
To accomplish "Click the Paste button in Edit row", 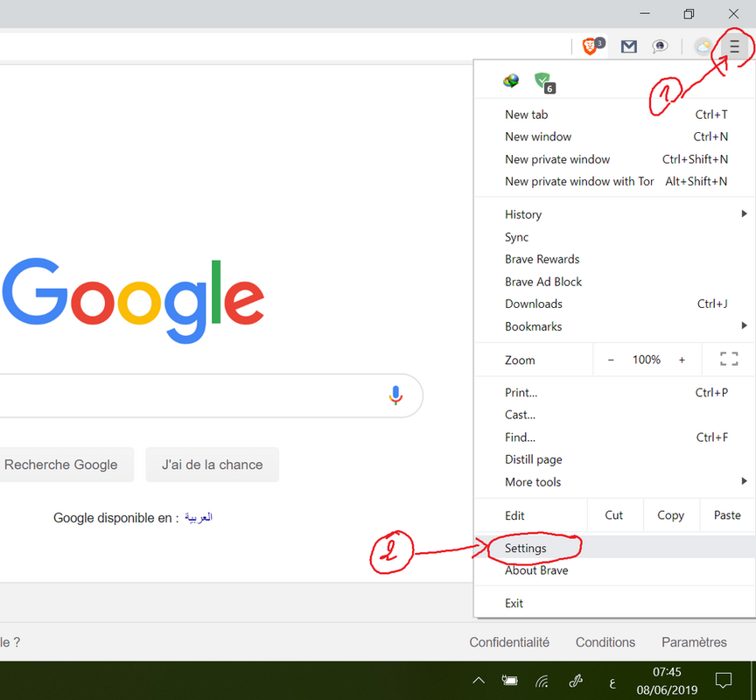I will click(727, 515).
